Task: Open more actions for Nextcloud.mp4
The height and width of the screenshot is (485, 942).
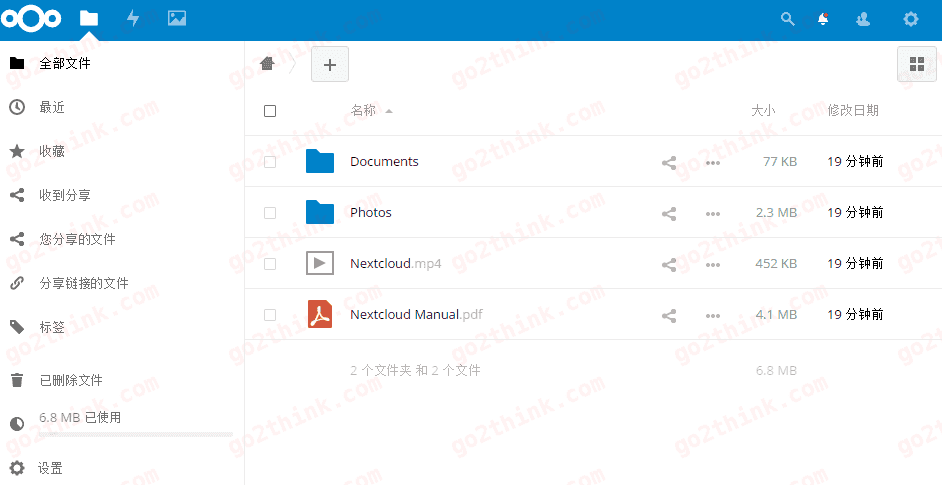Action: point(713,265)
